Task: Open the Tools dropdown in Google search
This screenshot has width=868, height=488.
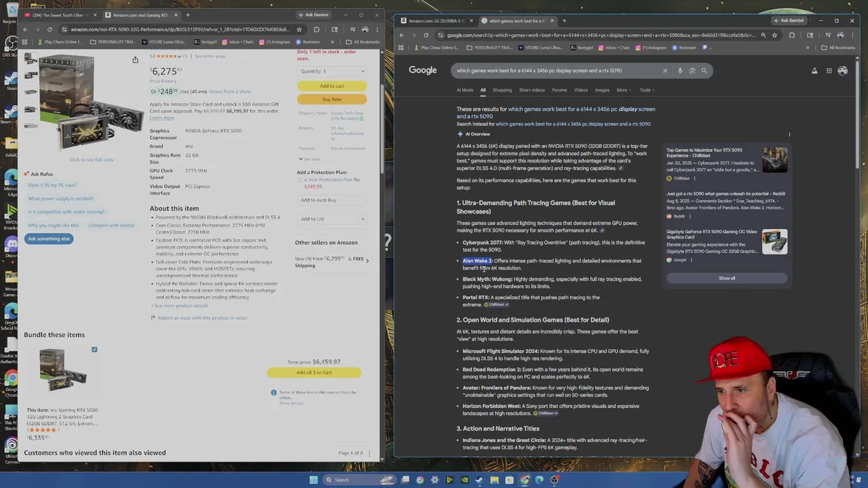Action: 647,90
